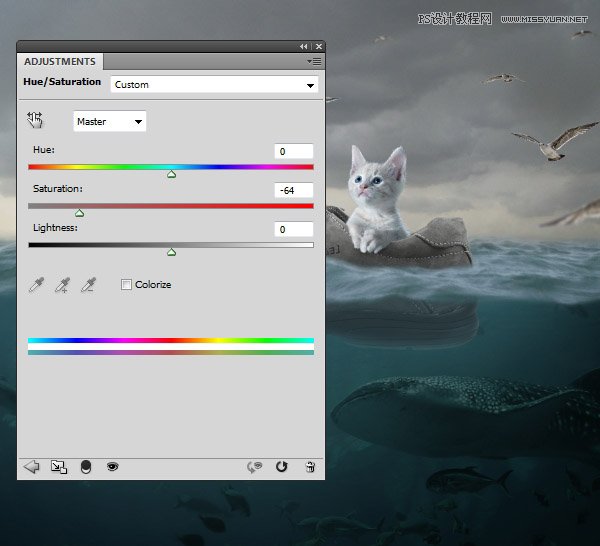The width and height of the screenshot is (600, 546).
Task: Select the ADJUSTMENTS panel tab
Action: pos(59,62)
